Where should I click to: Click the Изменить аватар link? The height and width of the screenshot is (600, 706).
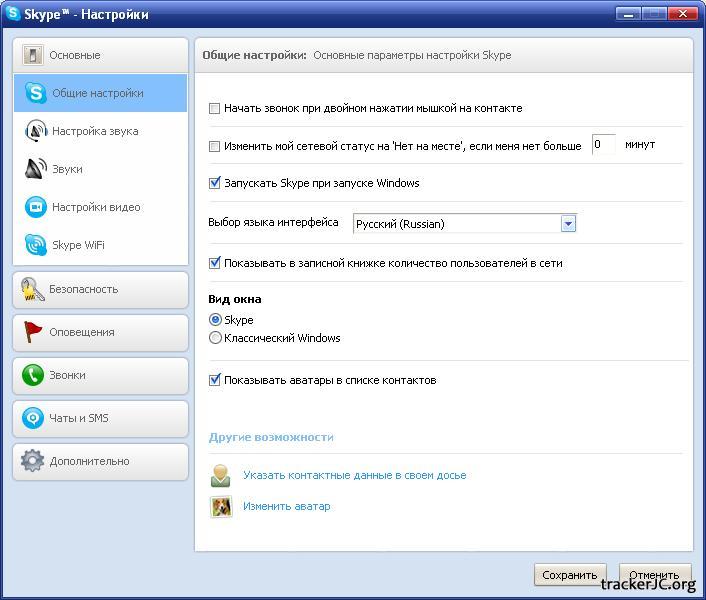point(286,506)
